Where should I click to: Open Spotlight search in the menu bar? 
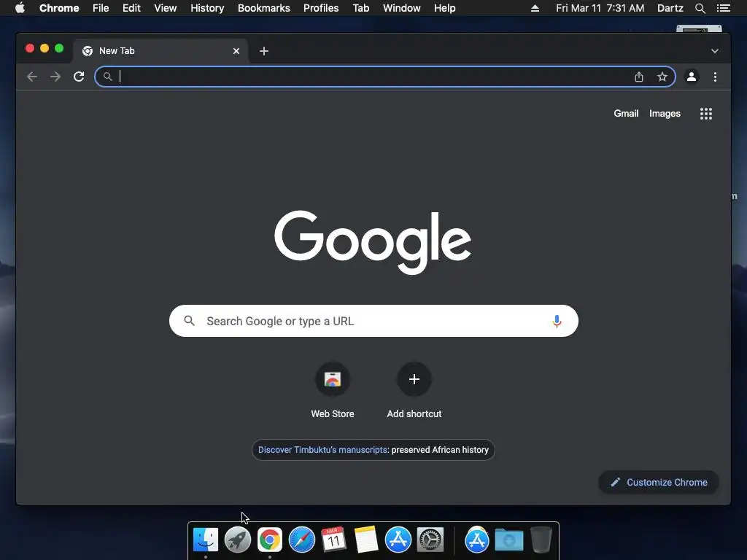pos(700,8)
